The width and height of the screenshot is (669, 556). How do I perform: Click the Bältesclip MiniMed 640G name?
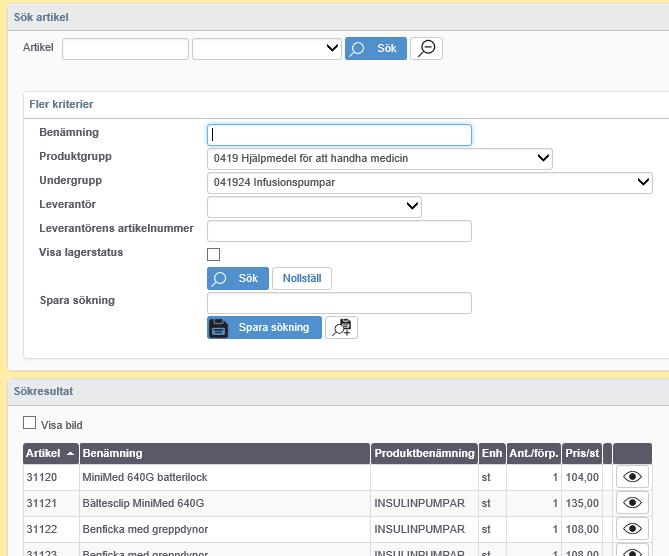point(143,503)
